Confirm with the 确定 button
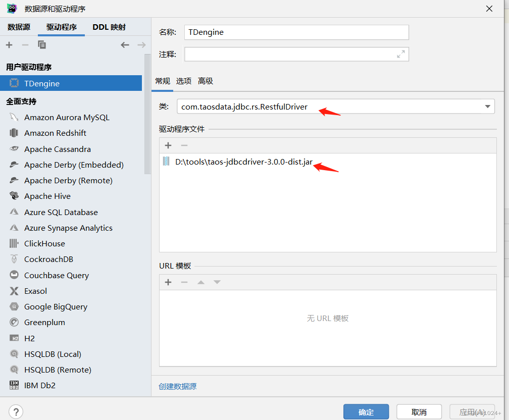Viewport: 509px width, 420px height. coord(366,412)
